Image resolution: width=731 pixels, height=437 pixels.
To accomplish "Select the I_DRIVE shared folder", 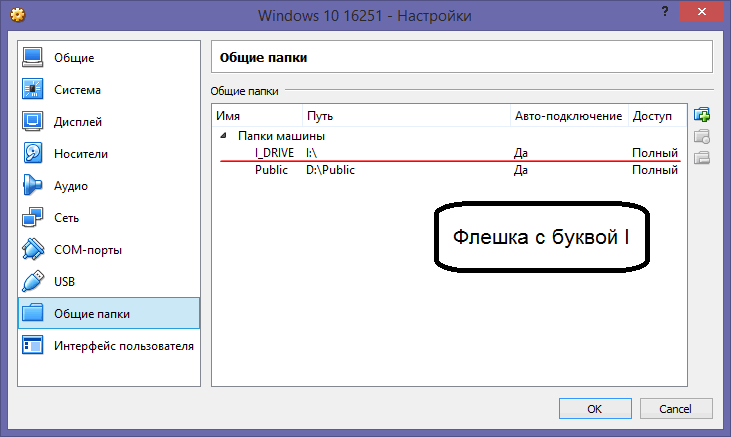I will (x=274, y=153).
